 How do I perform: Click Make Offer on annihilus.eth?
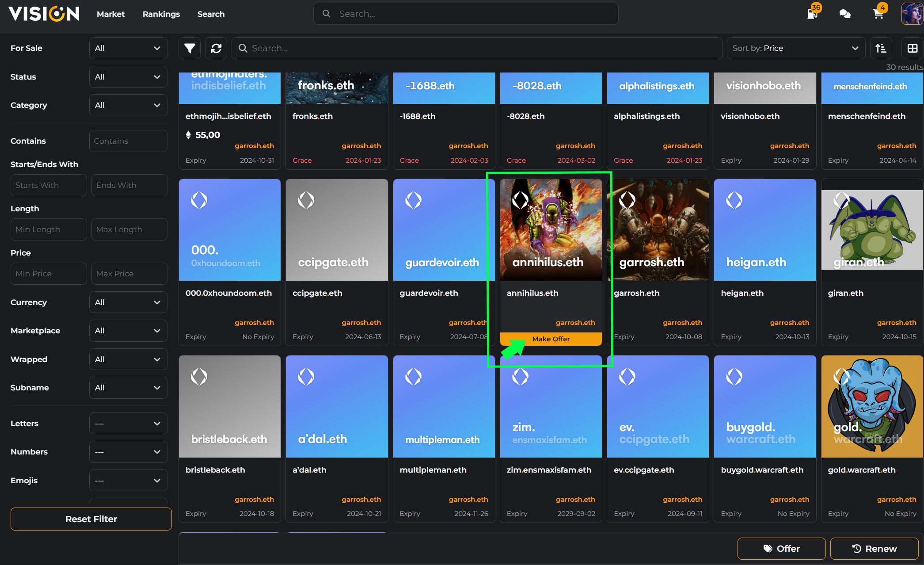551,339
